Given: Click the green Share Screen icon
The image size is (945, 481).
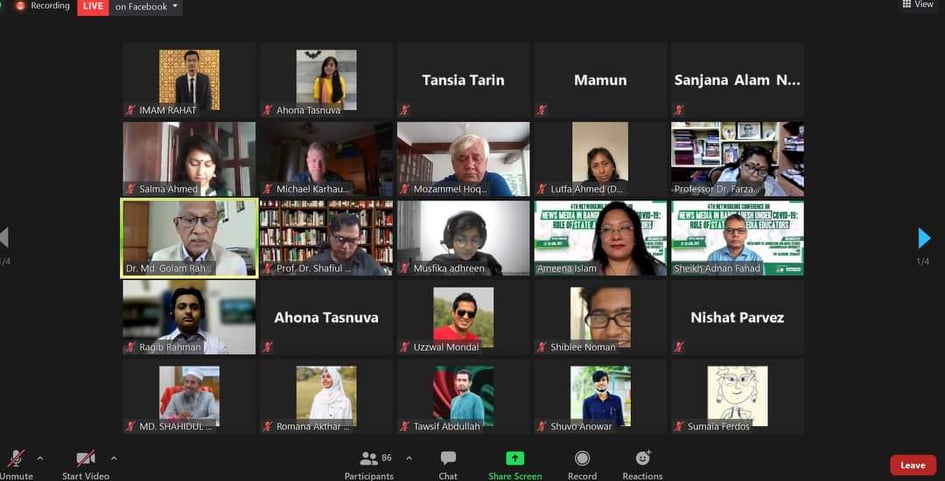Looking at the screenshot, I should (x=515, y=458).
